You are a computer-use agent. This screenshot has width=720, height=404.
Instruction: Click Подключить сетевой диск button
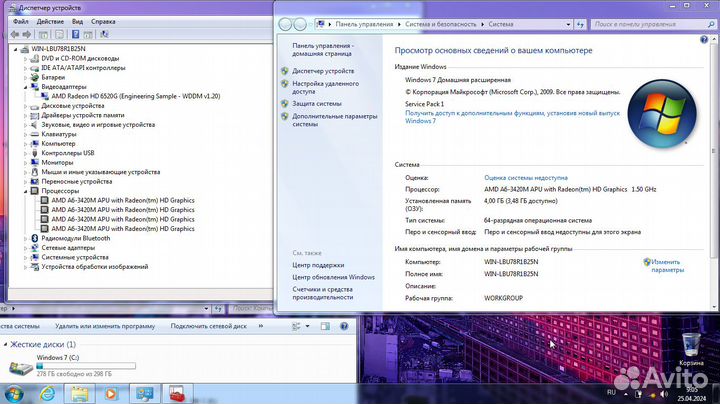[x=208, y=326]
